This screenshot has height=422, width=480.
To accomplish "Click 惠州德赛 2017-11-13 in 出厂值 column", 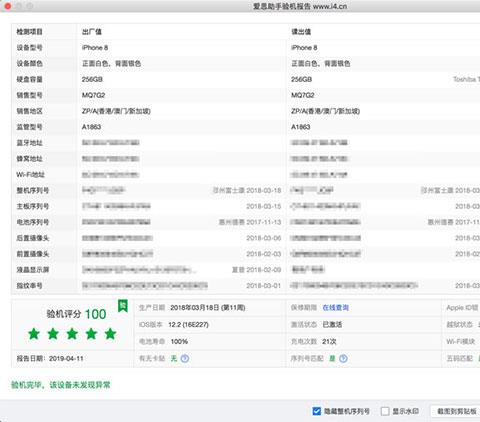I will pos(250,222).
